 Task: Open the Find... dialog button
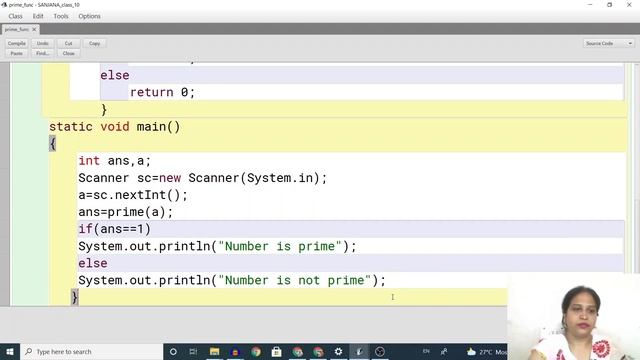(x=42, y=53)
